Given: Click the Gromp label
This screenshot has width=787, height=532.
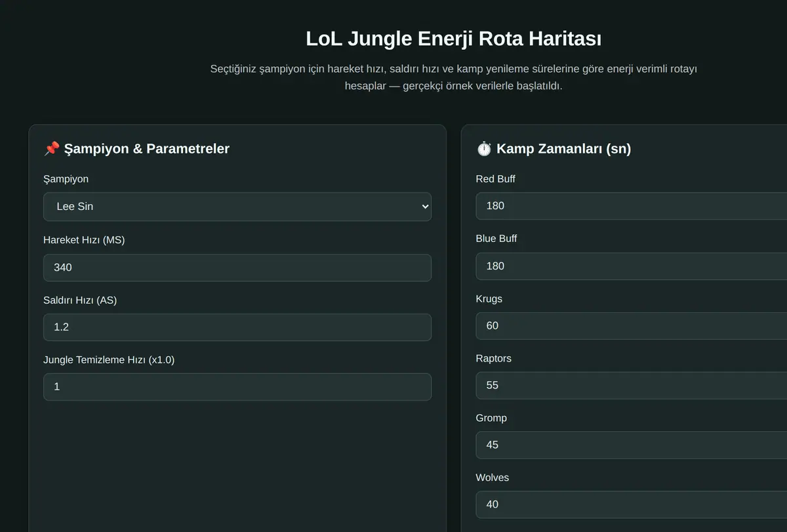Looking at the screenshot, I should click(491, 418).
